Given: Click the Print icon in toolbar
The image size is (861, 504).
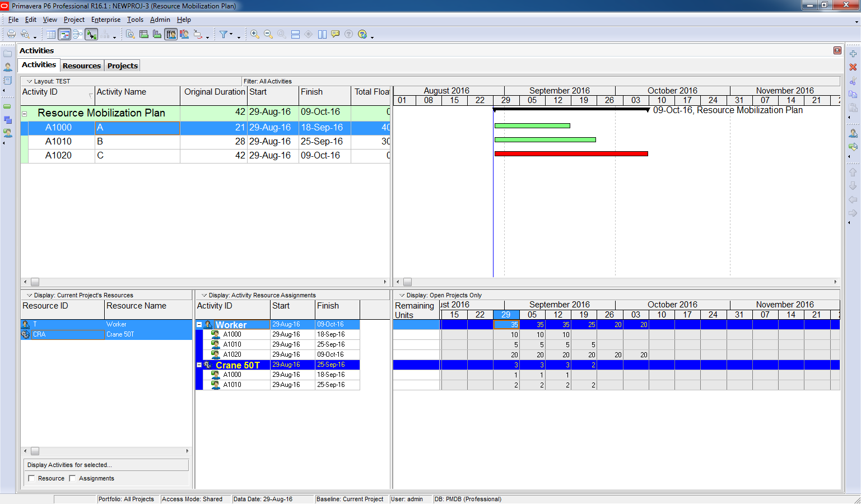Looking at the screenshot, I should (11, 34).
